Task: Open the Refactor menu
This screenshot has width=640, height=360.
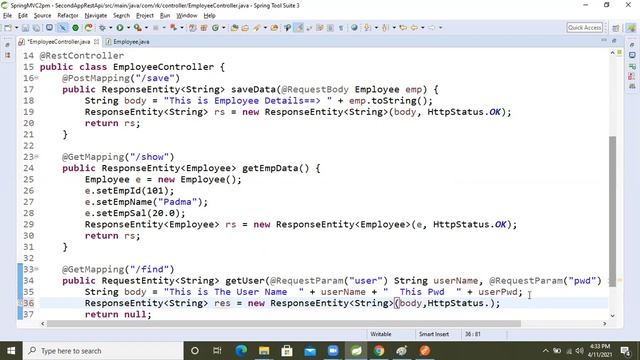Action: 68,16
